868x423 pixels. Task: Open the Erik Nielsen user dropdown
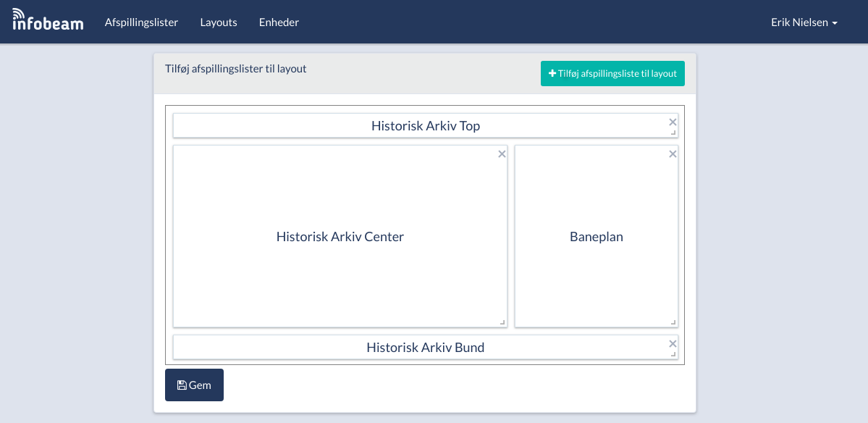(804, 22)
